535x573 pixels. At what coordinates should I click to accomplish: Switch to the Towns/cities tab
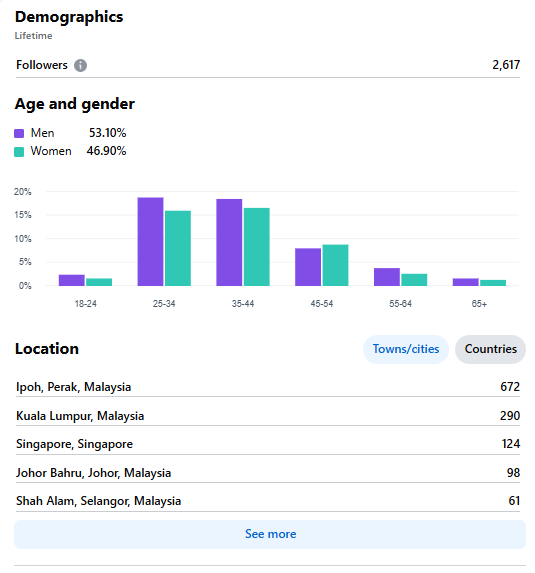406,349
